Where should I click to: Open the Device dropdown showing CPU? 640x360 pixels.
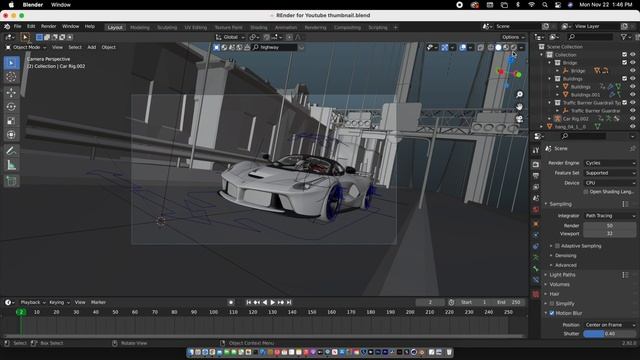(x=610, y=183)
